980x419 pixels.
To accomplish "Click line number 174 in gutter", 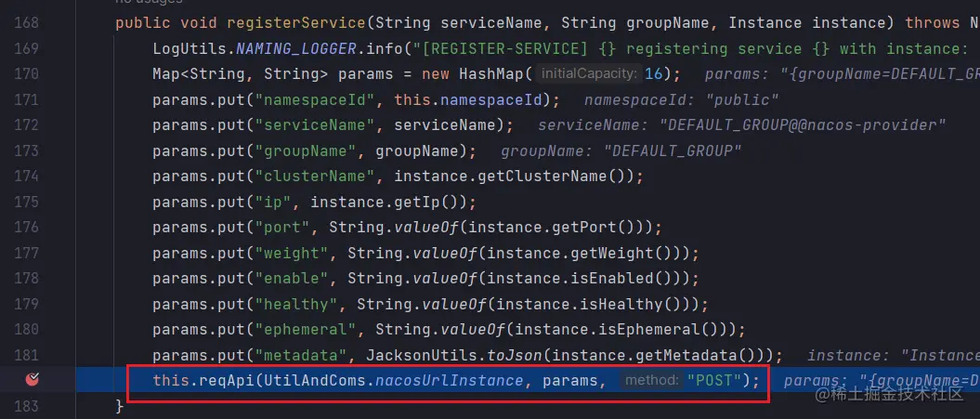I will coord(26,177).
